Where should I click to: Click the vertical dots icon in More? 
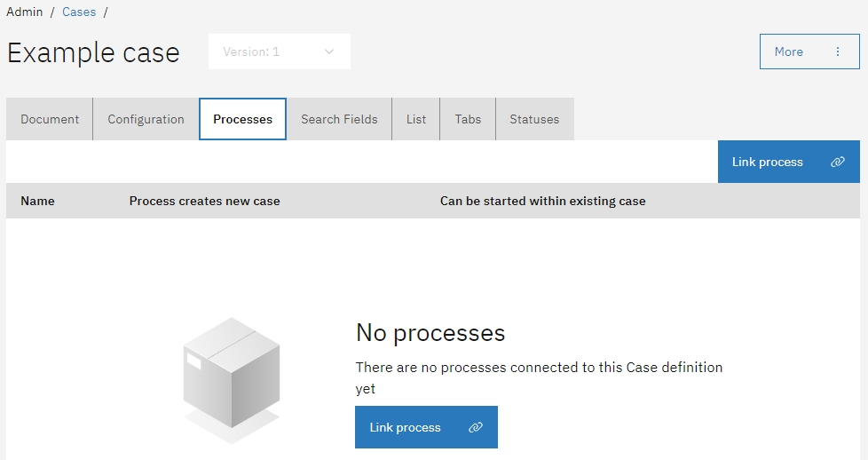[x=837, y=52]
